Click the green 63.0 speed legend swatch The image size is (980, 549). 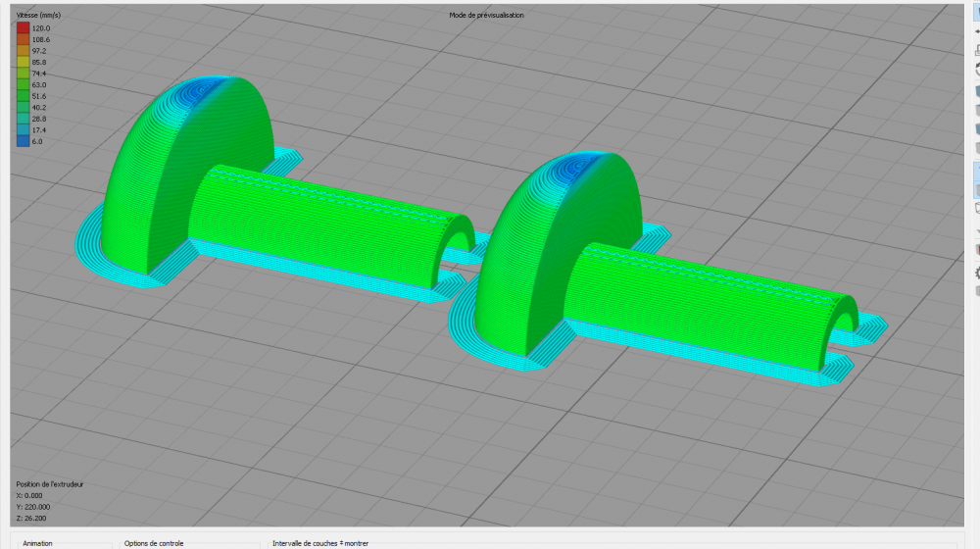point(24,84)
